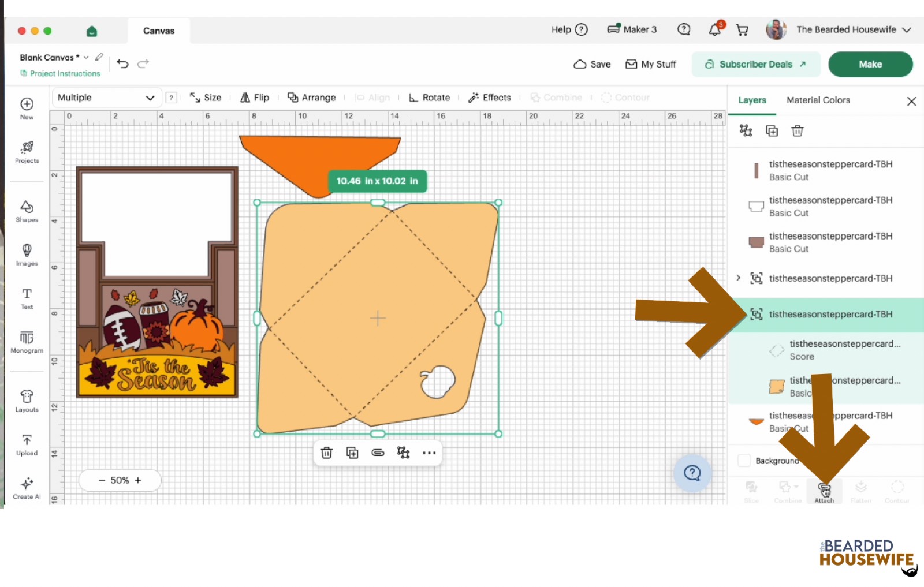The height and width of the screenshot is (587, 924).
Task: Open more options in floating toolbar
Action: (x=429, y=453)
